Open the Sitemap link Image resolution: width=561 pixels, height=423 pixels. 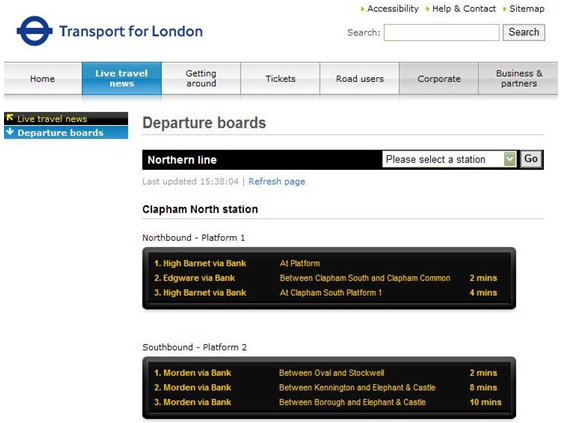(527, 9)
